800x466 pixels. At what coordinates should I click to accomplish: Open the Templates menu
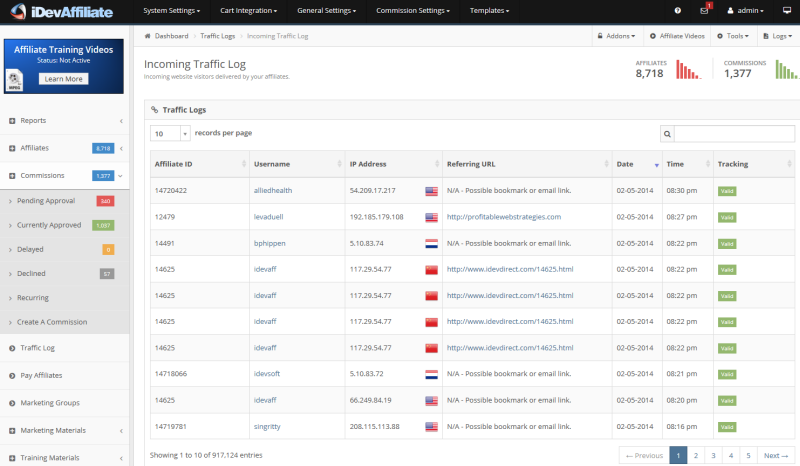(489, 11)
